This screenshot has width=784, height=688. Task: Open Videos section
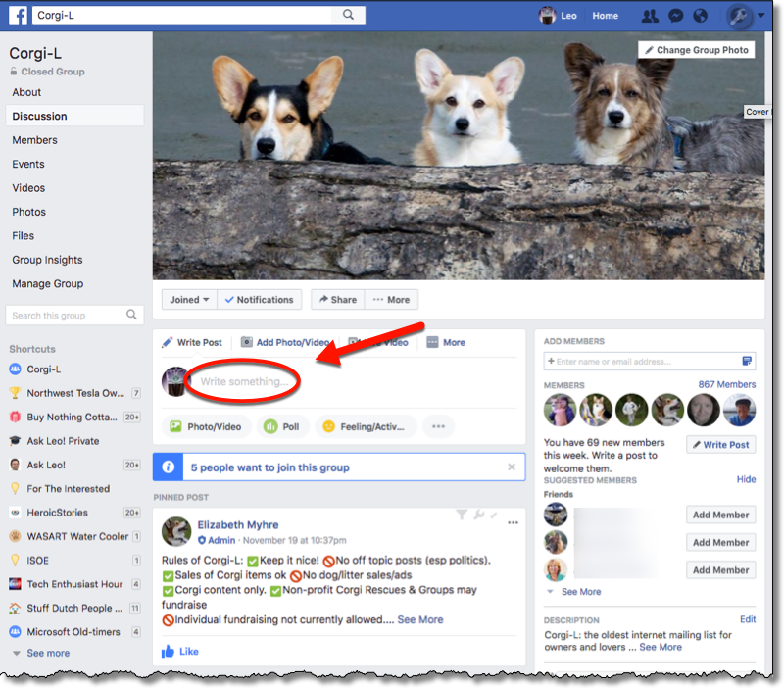28,188
